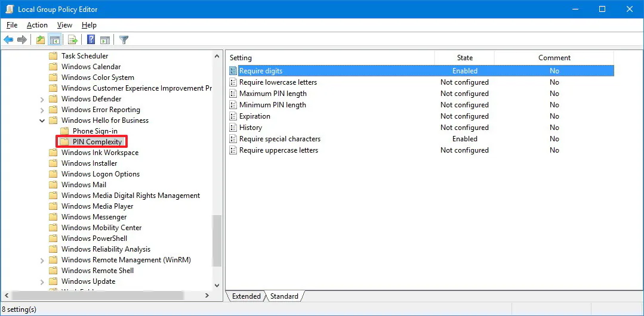
Task: Click Enabled state of Require digits
Action: pyautogui.click(x=465, y=71)
